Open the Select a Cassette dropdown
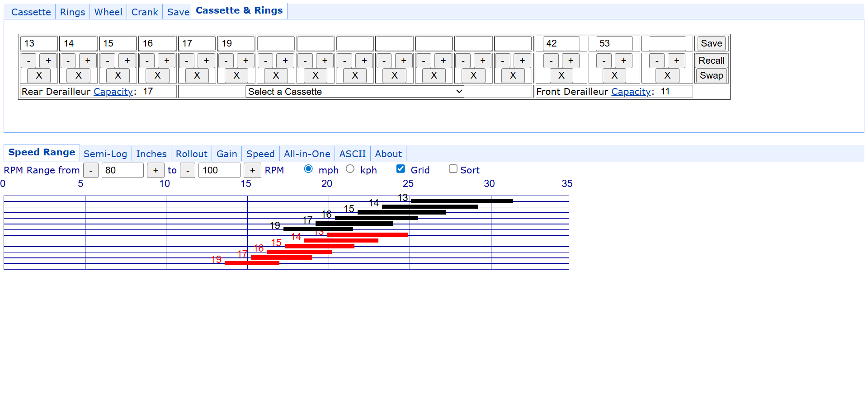Viewport: 868px width, 397px height. pos(355,92)
